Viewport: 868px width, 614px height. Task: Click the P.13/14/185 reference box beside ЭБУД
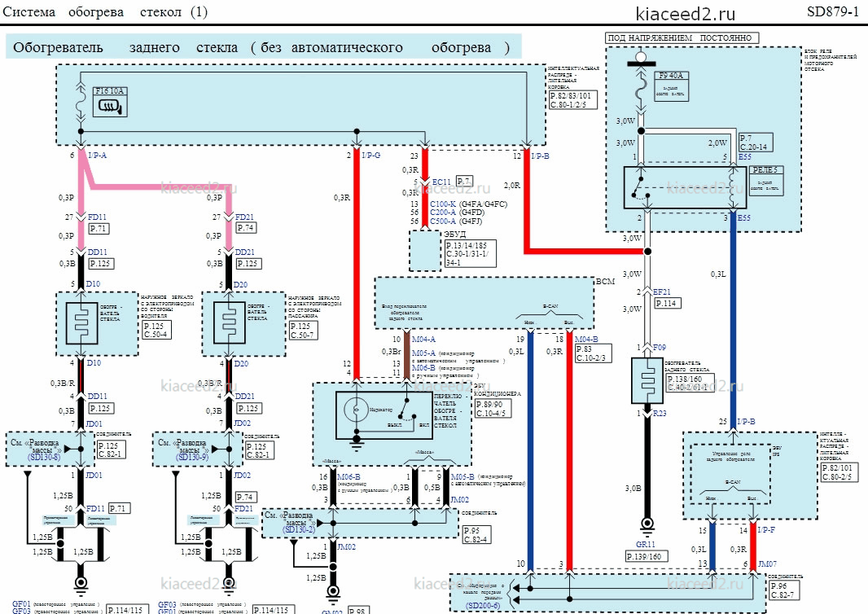(x=470, y=253)
